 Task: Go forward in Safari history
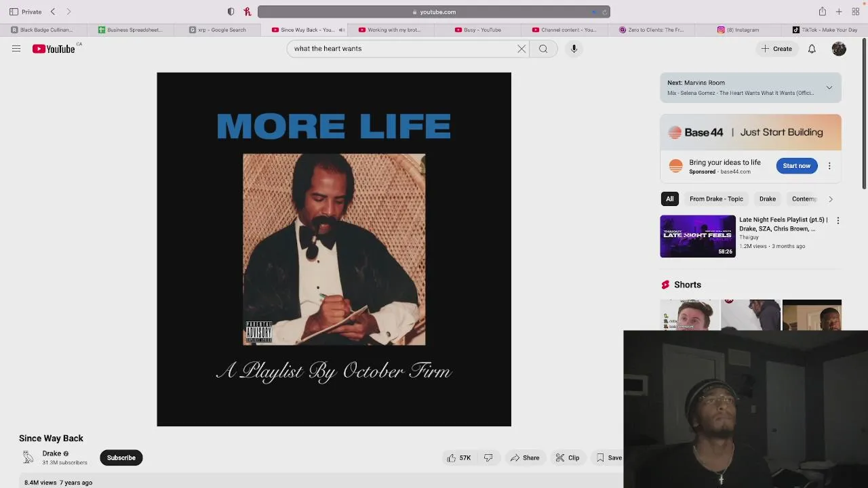68,12
